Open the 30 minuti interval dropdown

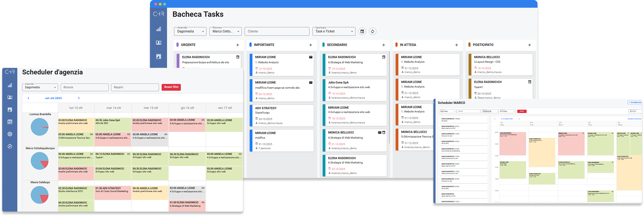[x=634, y=111]
